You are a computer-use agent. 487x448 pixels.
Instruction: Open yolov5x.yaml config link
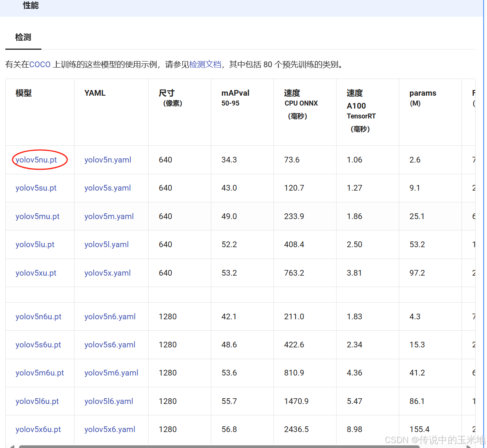[108, 273]
